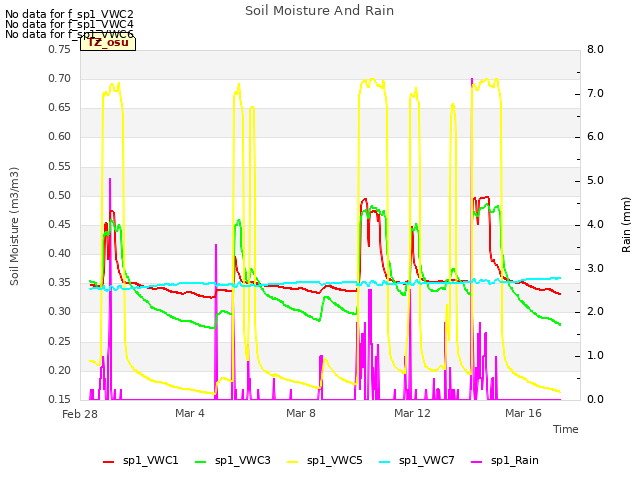Click the 0.50 soil moisture tick label
Screen dimensions: 640x480
60,196
